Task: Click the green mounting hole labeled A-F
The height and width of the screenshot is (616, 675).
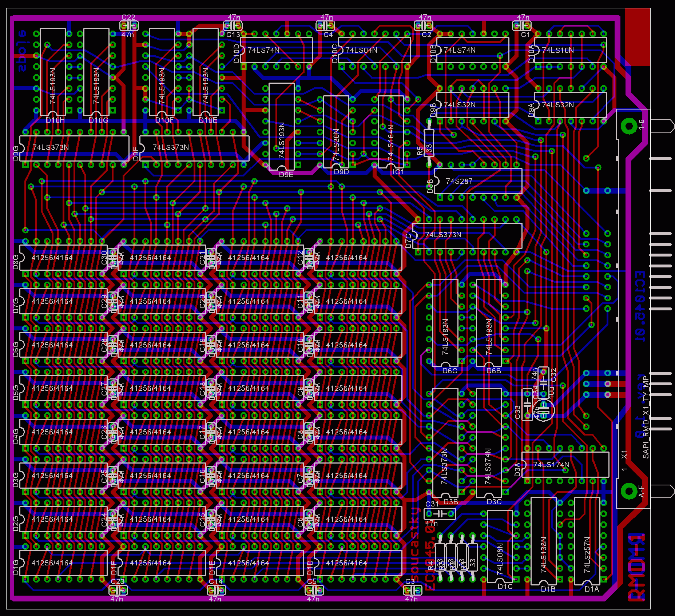Action: [x=628, y=491]
